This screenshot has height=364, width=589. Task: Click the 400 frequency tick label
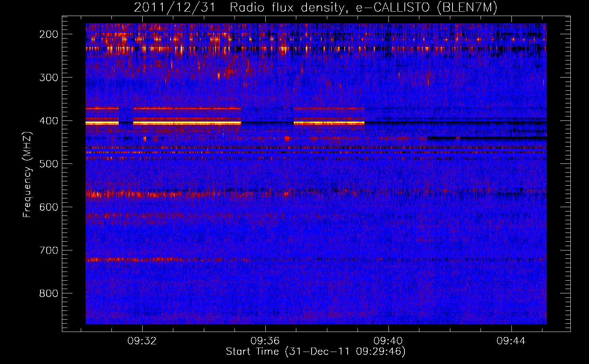[x=49, y=121]
